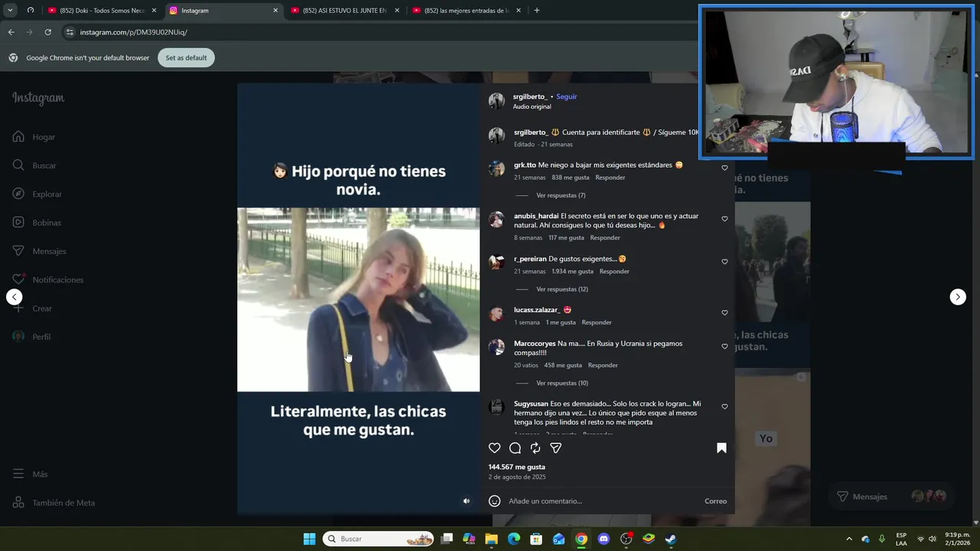
Task: Open the clock showing 9:19 p.m.
Action: (957, 539)
